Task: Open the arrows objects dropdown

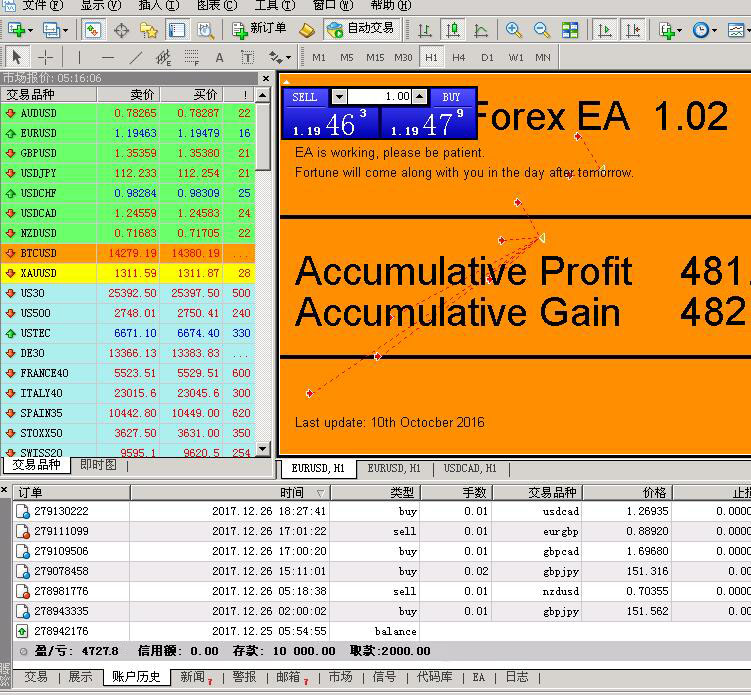Action: click(280, 58)
